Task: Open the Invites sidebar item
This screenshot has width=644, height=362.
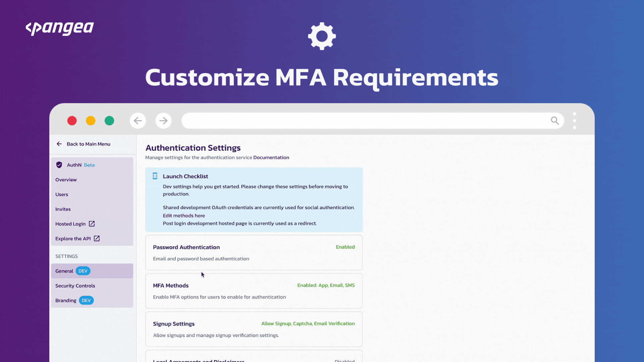Action: pyautogui.click(x=92, y=209)
